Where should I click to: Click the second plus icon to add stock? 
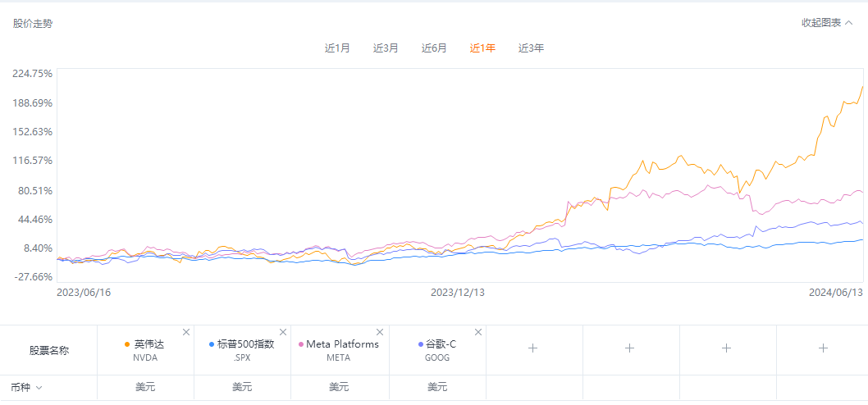(630, 348)
